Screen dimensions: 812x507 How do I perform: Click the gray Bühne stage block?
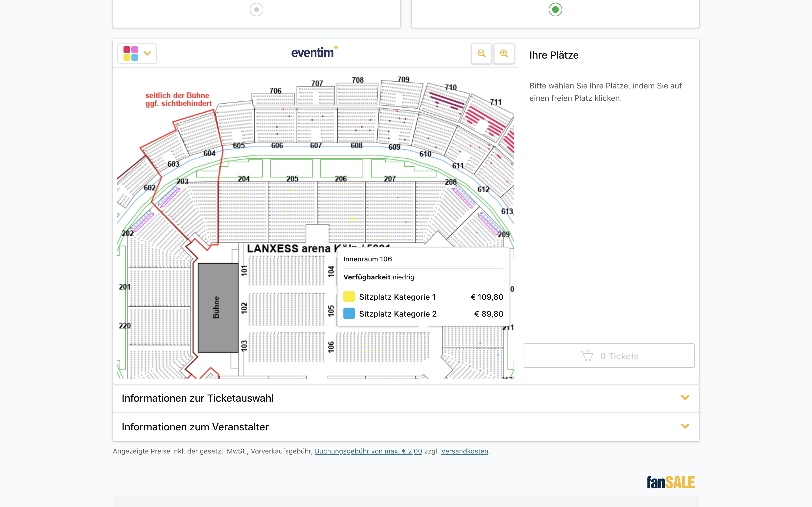(218, 308)
